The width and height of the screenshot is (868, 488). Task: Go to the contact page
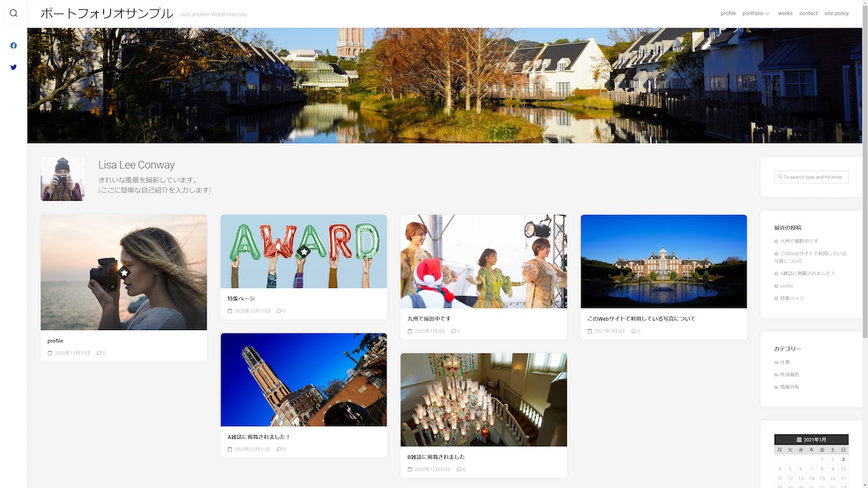[x=808, y=14]
